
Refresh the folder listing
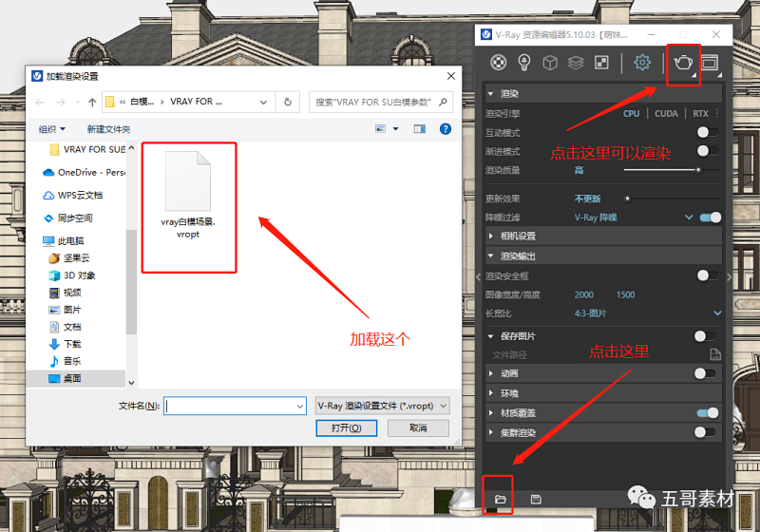[288, 103]
